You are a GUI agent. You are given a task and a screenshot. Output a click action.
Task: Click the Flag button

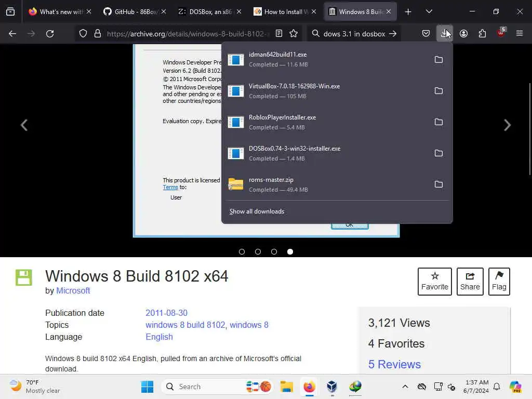(x=499, y=281)
